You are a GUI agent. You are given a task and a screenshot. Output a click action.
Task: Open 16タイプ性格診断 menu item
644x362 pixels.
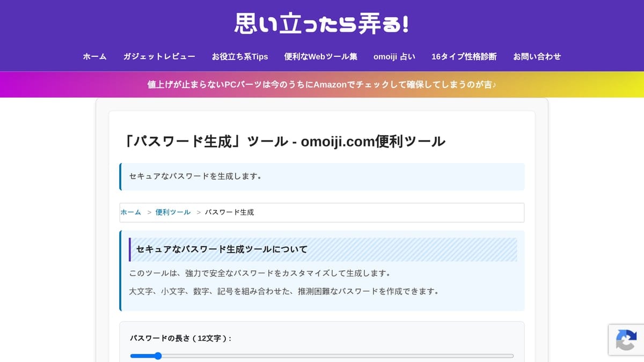click(x=464, y=56)
